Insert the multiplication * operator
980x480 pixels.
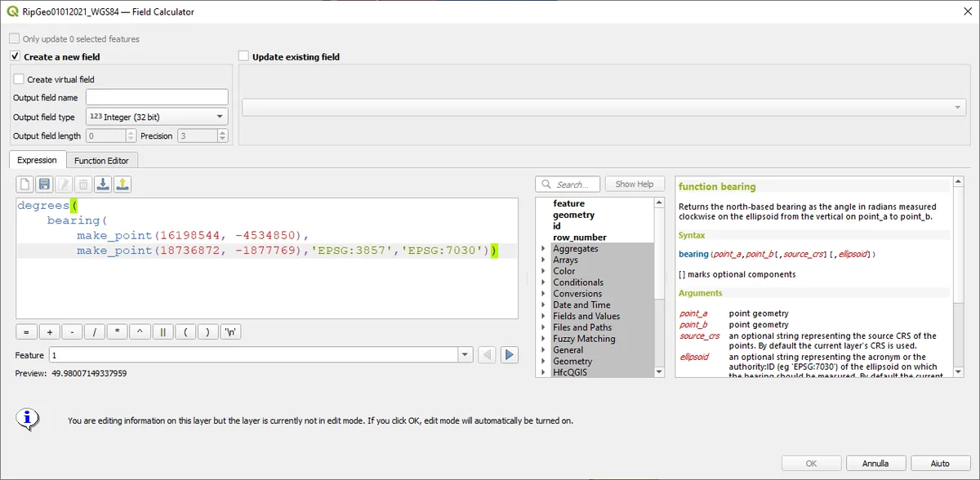[x=117, y=332]
